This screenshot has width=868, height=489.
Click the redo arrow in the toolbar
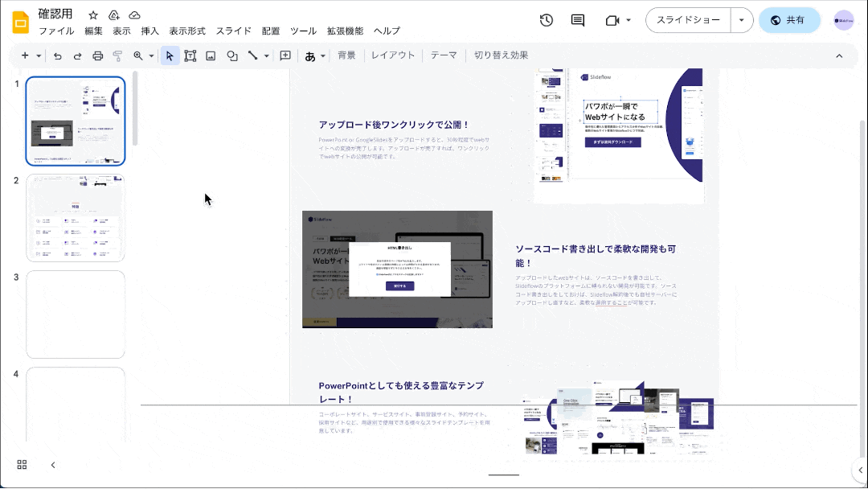[x=77, y=56]
